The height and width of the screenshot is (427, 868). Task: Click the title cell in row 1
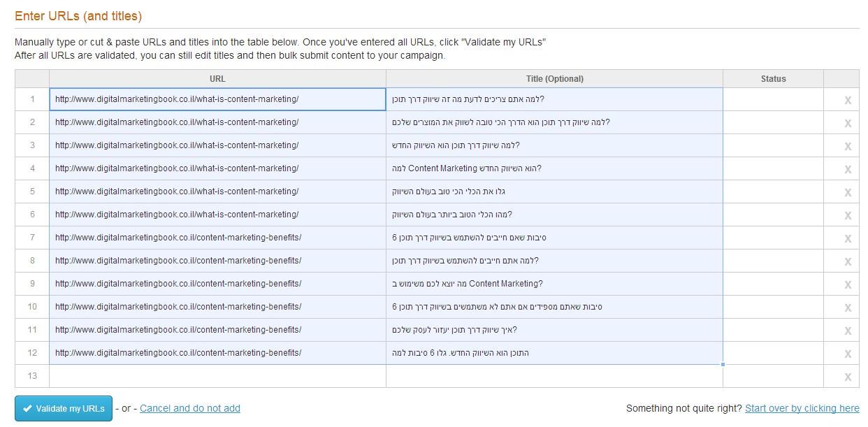[x=555, y=99]
